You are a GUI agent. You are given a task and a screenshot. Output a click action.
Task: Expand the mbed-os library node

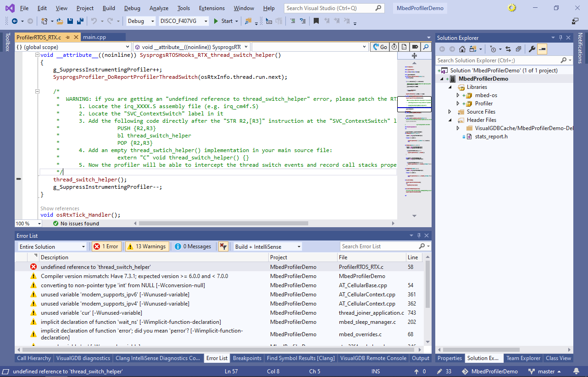(458, 95)
